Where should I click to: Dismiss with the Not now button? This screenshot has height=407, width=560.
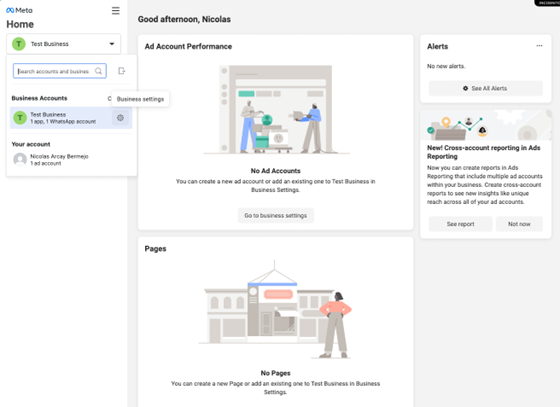tap(519, 224)
